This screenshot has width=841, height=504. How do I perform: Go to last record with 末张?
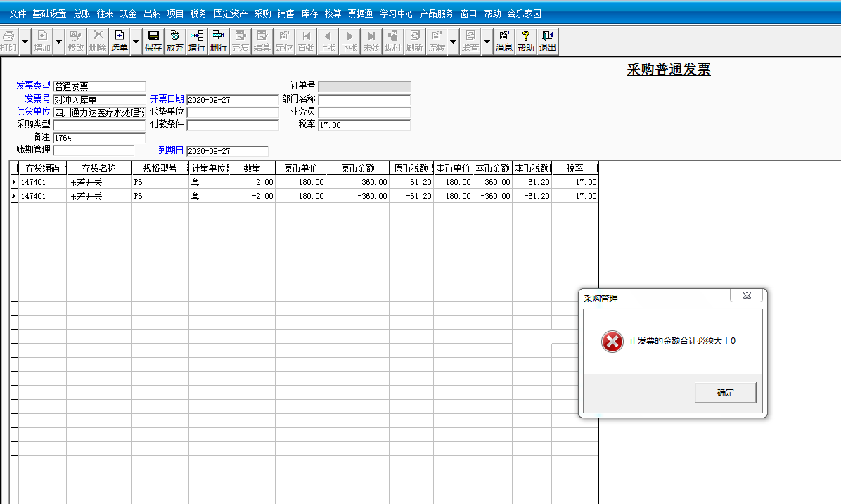click(371, 41)
